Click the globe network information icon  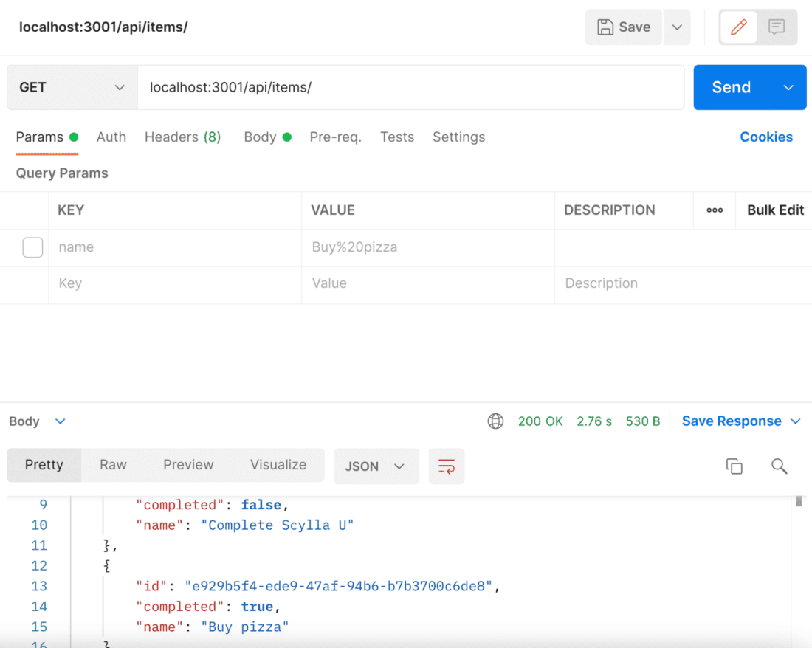495,421
